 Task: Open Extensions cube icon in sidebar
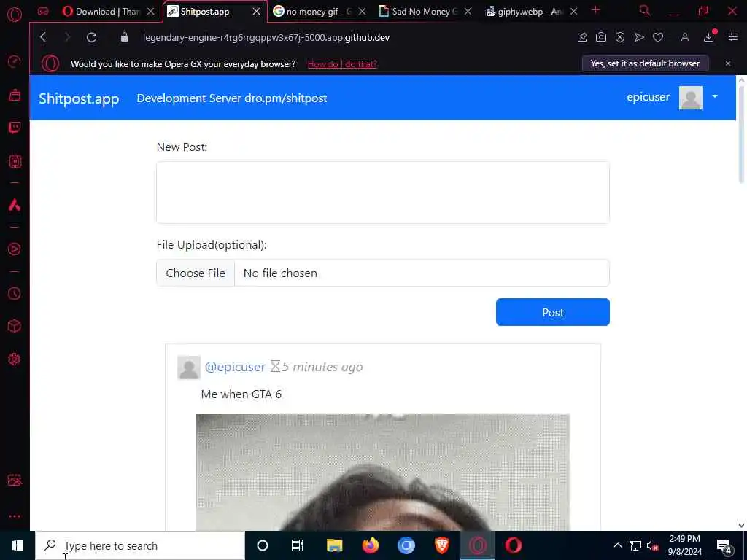pyautogui.click(x=15, y=326)
